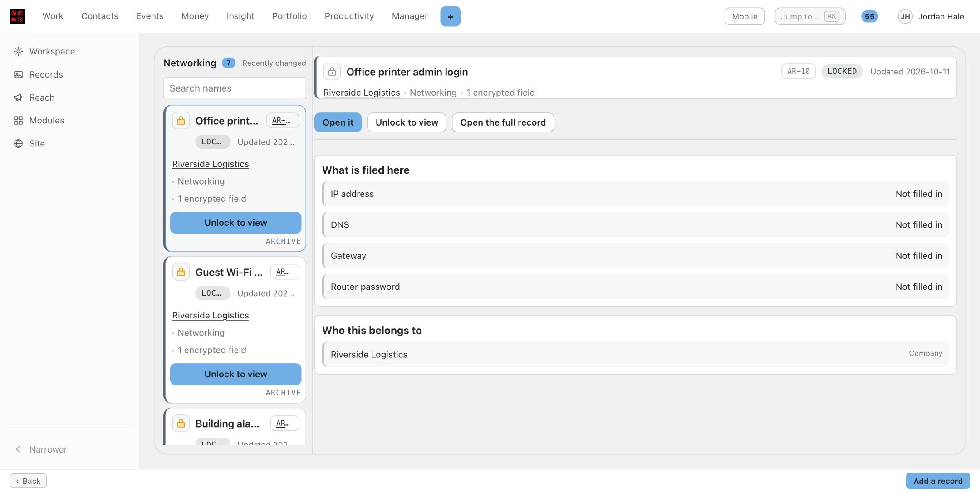This screenshot has width=980, height=492.
Task: Open Workspace via its sun icon
Action: coord(18,51)
